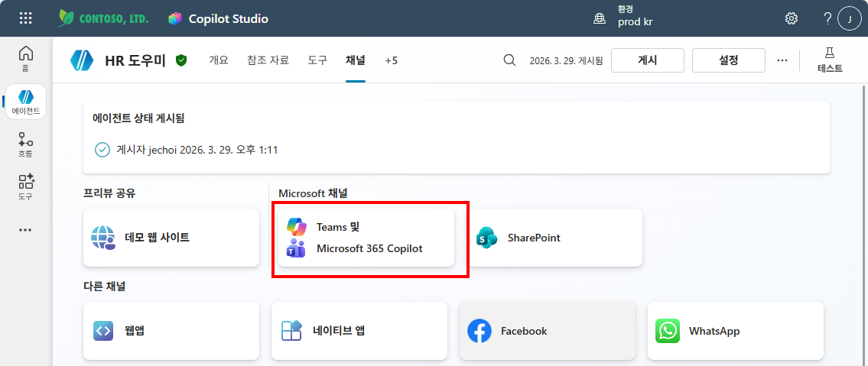The width and height of the screenshot is (868, 366).
Task: Open the help question mark icon
Action: 827,18
